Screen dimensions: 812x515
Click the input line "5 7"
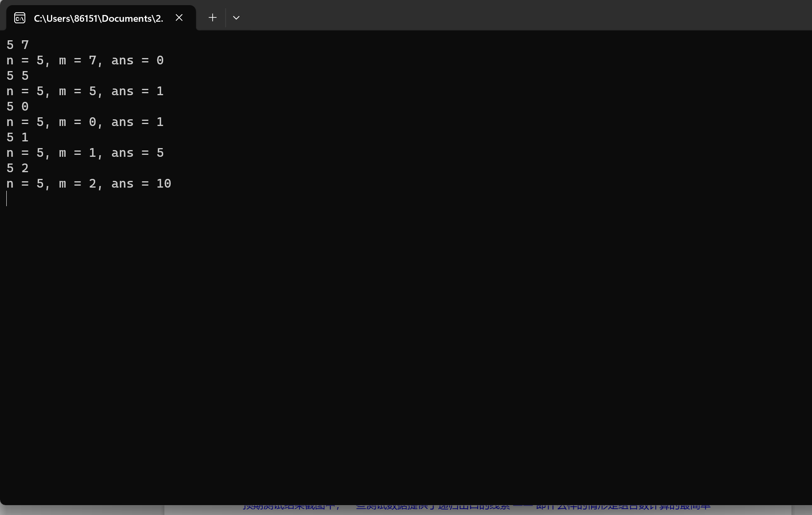click(x=18, y=45)
